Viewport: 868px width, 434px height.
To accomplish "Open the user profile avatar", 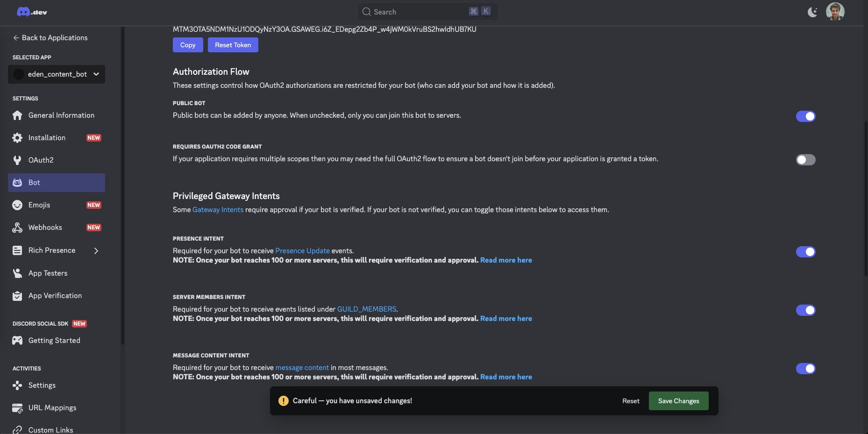I will click(x=835, y=12).
